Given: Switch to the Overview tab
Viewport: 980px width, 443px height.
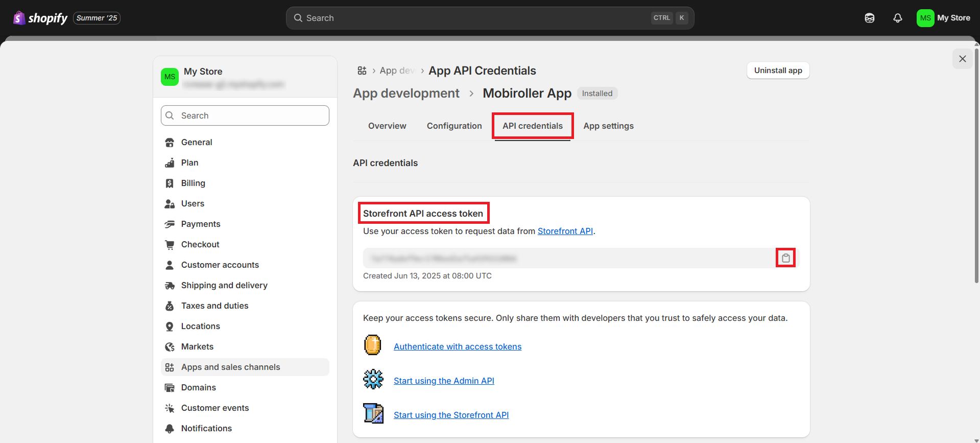Looking at the screenshot, I should [x=387, y=126].
